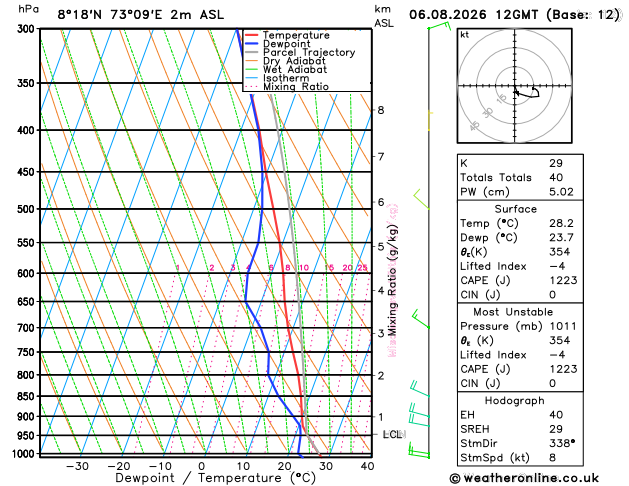Click the PW (cm) value 5.02
This screenshot has width=629, height=486.
click(x=561, y=192)
